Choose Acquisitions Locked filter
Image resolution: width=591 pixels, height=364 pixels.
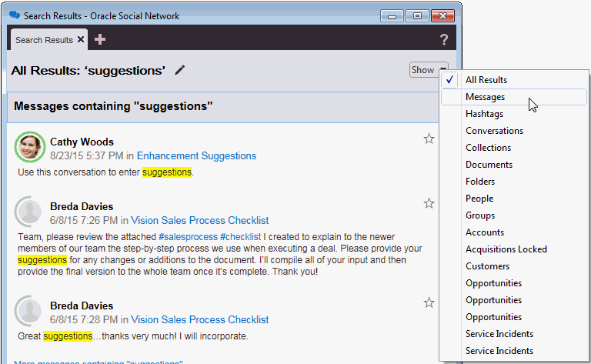pos(514,249)
